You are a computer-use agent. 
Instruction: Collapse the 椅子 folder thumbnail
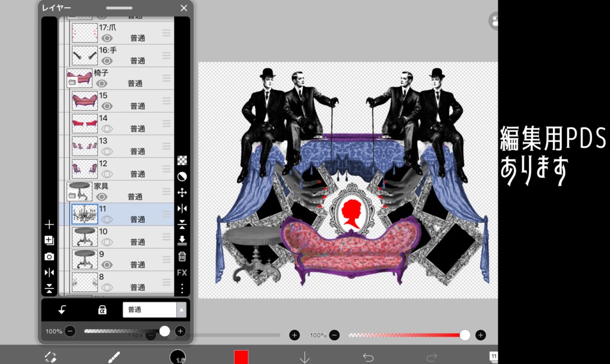[x=79, y=78]
